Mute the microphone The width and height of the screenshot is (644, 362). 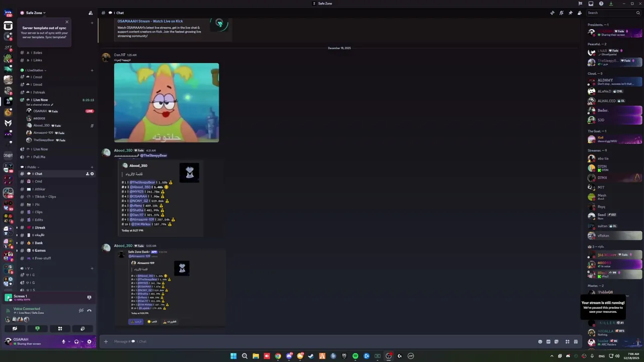coord(63,342)
